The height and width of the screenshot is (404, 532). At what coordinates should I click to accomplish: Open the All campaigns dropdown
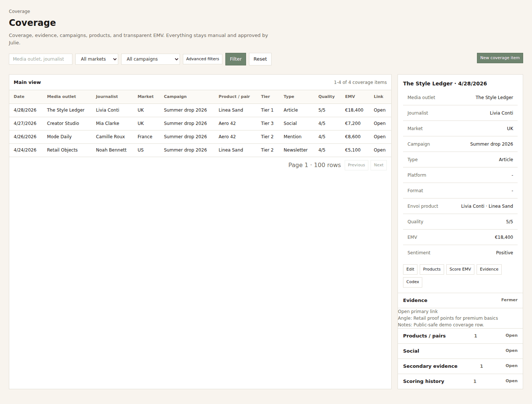pyautogui.click(x=150, y=59)
